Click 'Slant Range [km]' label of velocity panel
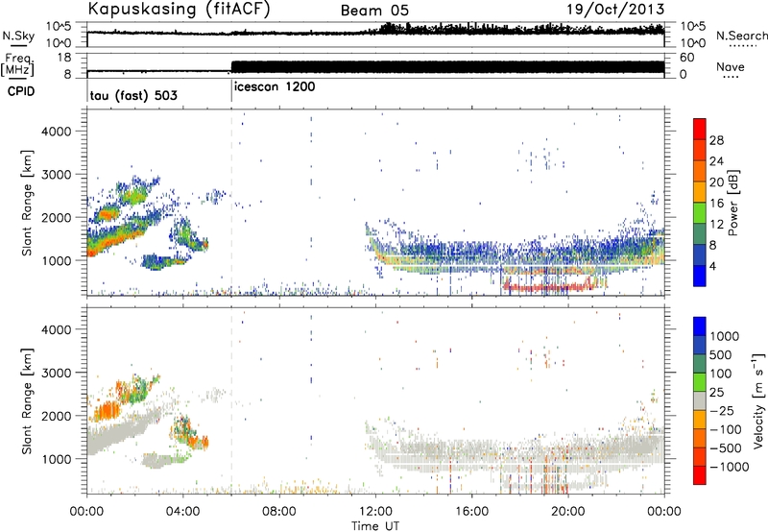The height and width of the screenshot is (532, 768). (28, 401)
